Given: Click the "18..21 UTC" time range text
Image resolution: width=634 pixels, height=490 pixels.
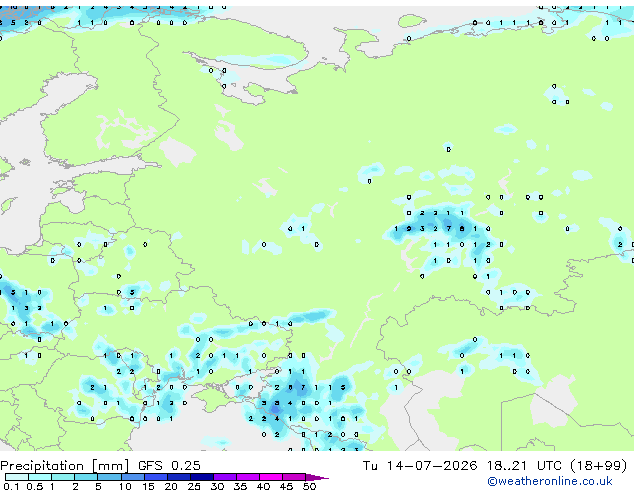Looking at the screenshot, I should pyautogui.click(x=524, y=466).
